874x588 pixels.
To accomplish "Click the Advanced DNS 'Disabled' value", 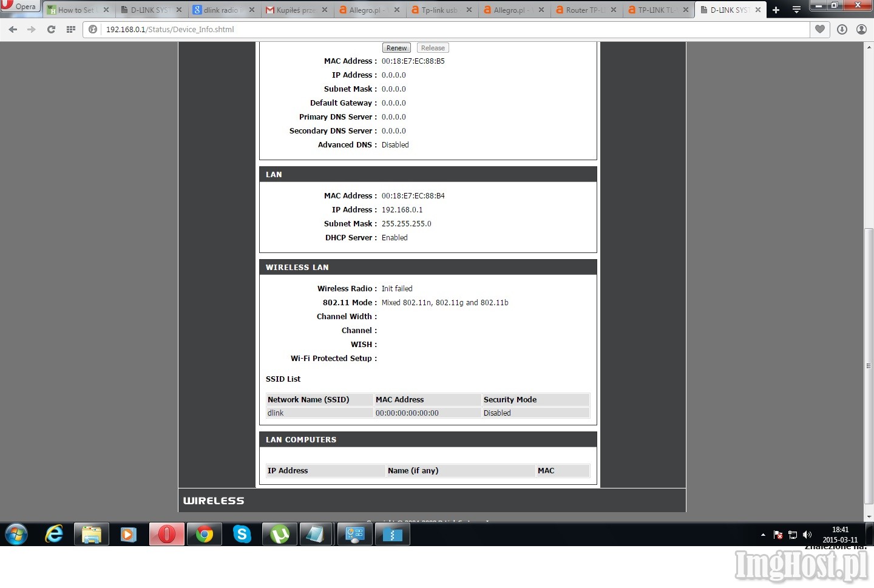I will [x=395, y=145].
